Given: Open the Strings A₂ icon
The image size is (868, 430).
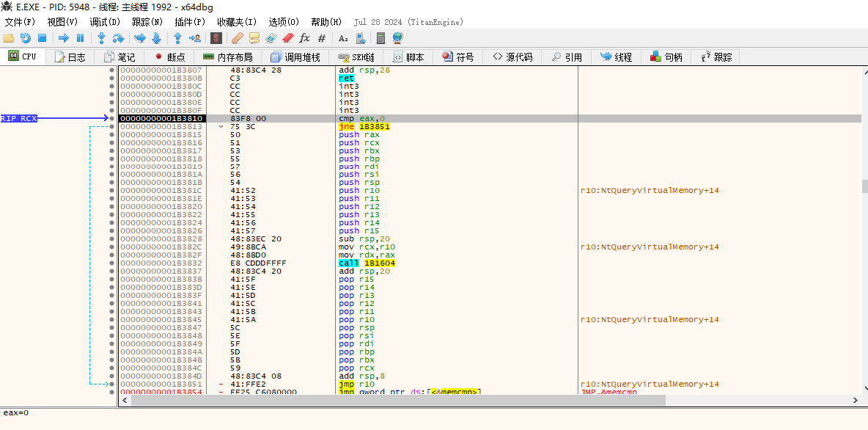Looking at the screenshot, I should pos(343,38).
